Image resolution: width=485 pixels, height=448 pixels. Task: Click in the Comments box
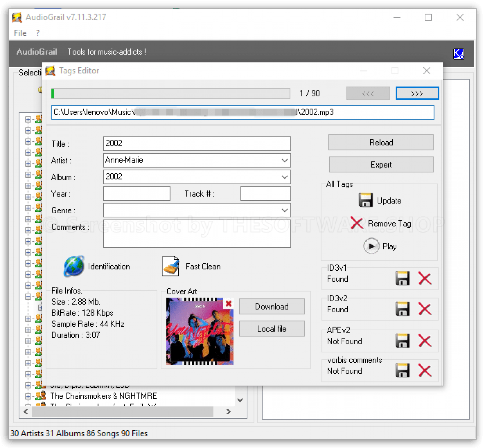pos(197,233)
